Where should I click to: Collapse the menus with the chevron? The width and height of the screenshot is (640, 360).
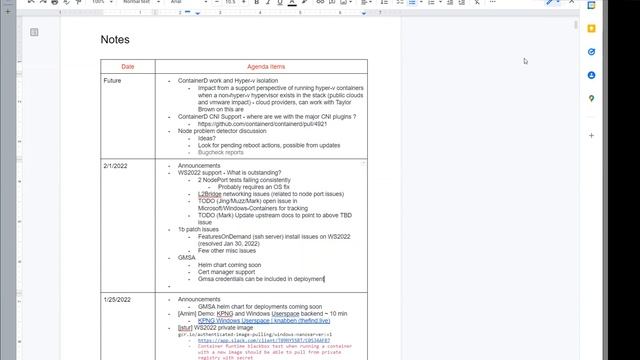(x=571, y=2)
